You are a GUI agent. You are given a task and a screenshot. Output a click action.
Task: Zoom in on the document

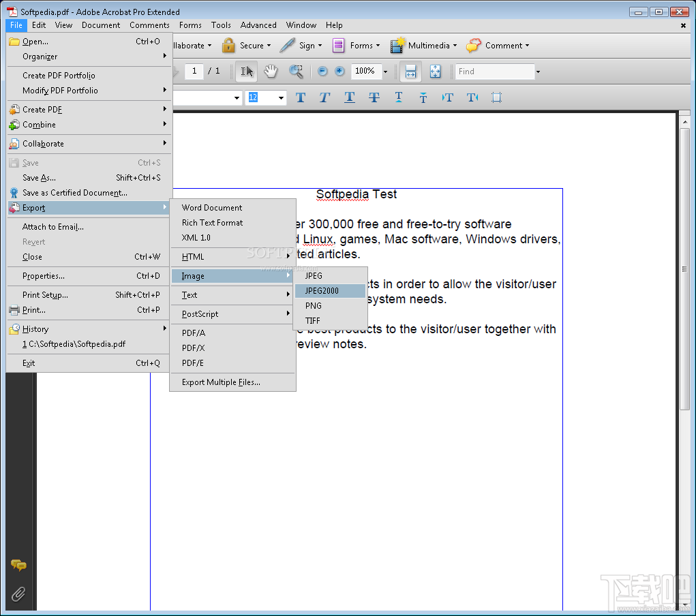(339, 72)
